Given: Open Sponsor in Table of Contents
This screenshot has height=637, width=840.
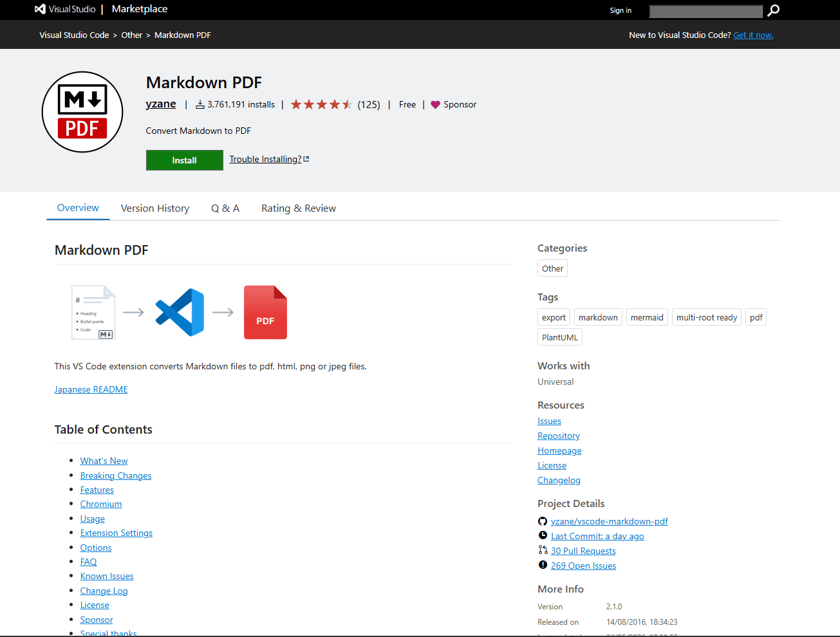Looking at the screenshot, I should (97, 620).
